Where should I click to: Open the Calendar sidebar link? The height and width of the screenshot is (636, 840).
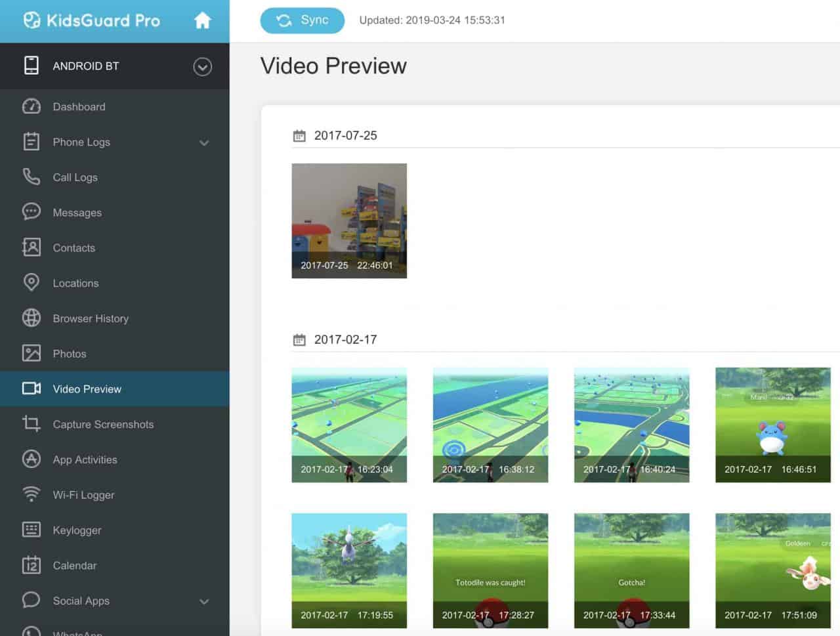(74, 566)
